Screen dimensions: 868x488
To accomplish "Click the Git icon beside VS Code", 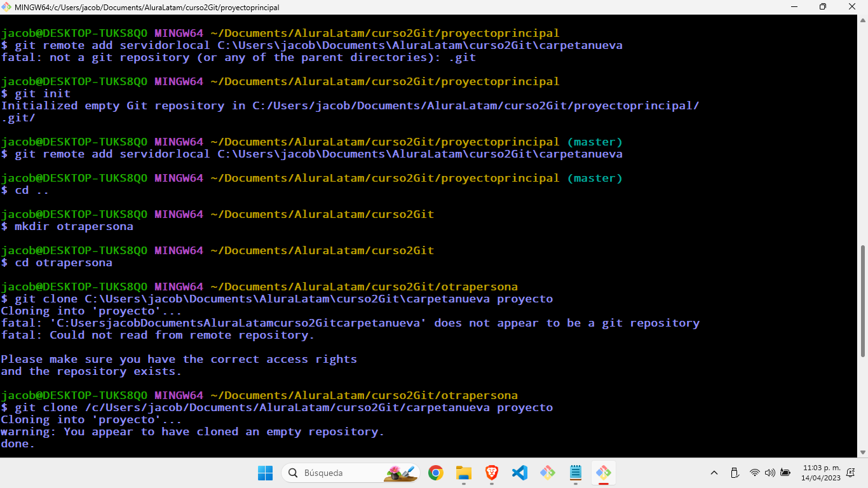I will point(548,473).
